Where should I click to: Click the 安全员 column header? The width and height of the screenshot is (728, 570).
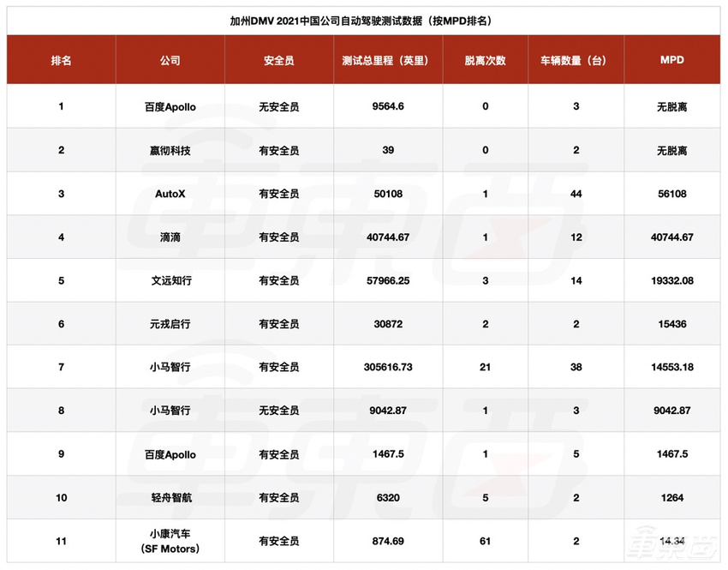point(277,60)
